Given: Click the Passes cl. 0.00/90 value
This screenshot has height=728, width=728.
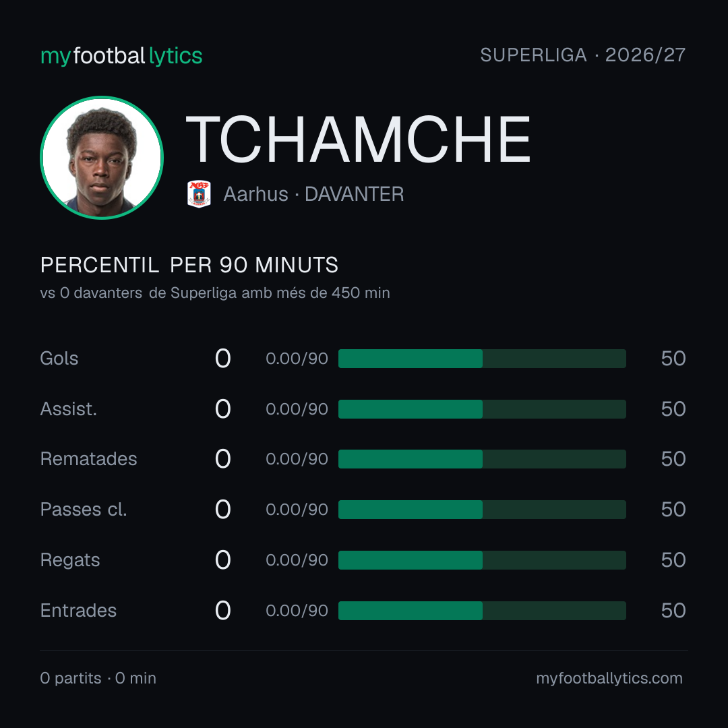Looking at the screenshot, I should pos(297,510).
